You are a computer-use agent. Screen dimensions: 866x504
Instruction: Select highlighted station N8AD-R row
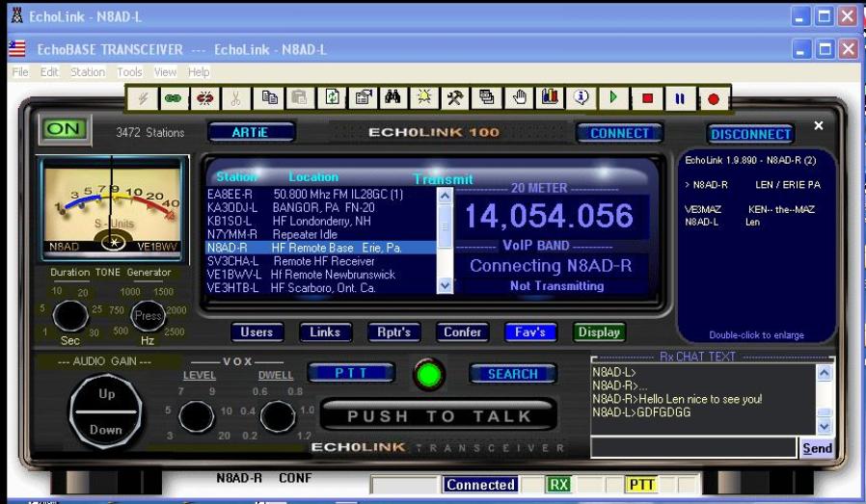(x=320, y=248)
